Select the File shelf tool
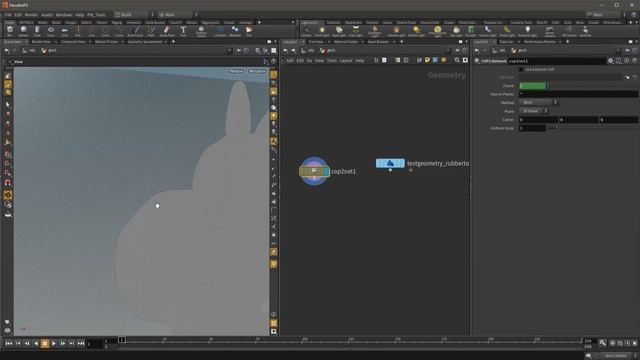The height and width of the screenshot is (360, 640). click(249, 31)
